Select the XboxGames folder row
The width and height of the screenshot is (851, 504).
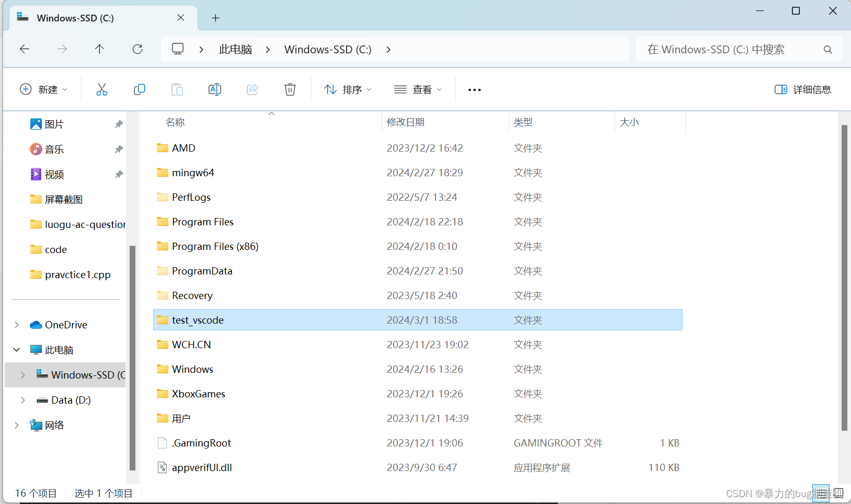pos(418,394)
